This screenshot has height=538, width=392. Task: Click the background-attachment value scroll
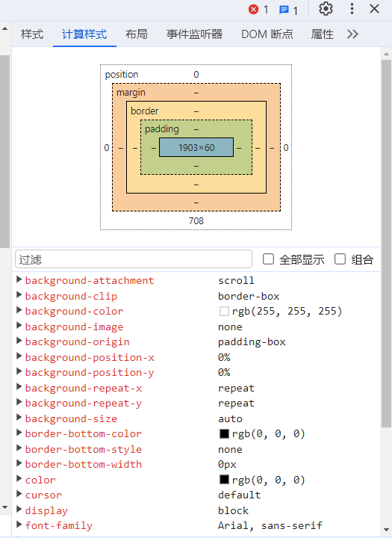(236, 280)
